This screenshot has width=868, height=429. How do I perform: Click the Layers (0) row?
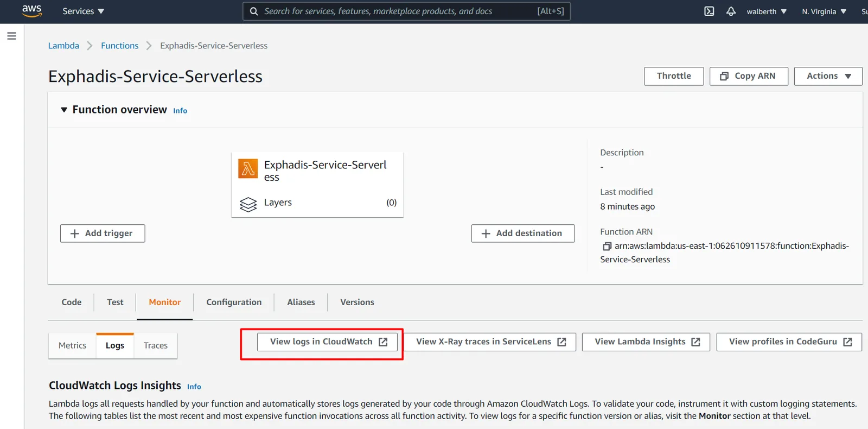coord(318,203)
